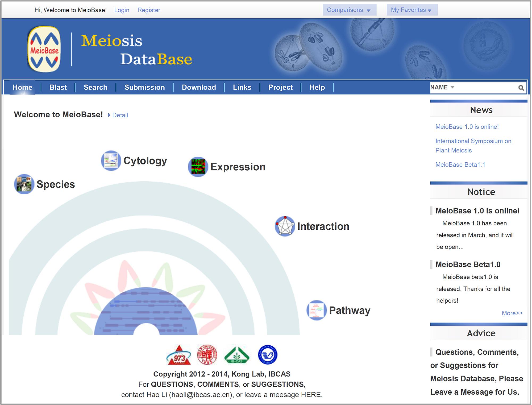Click the search magnifier icon

(x=521, y=88)
